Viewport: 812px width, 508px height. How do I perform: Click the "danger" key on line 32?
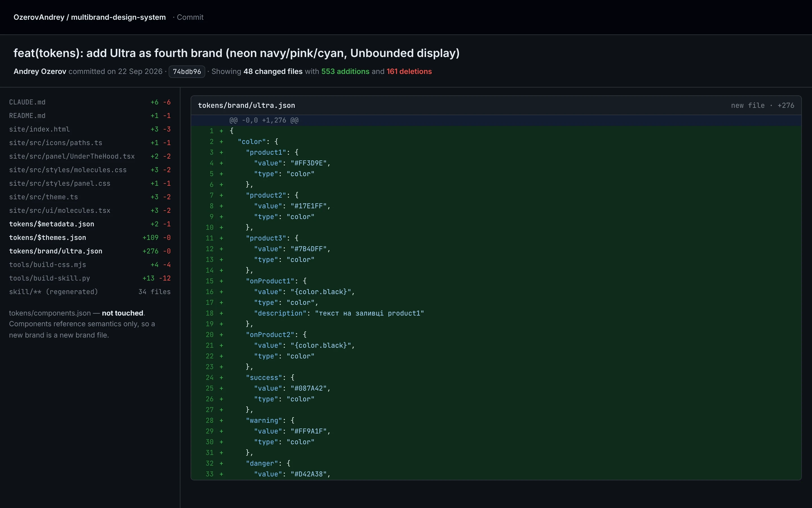262,463
